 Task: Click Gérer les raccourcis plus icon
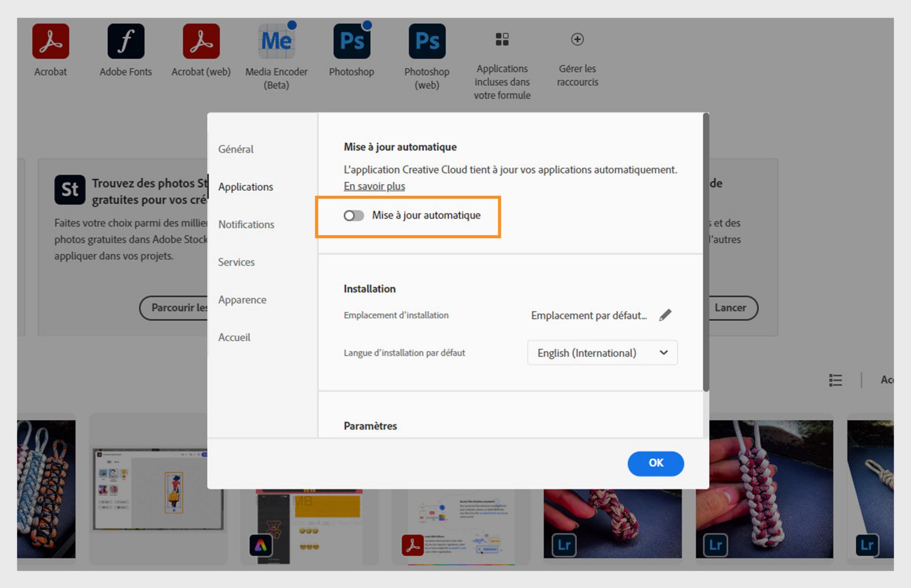(x=577, y=39)
